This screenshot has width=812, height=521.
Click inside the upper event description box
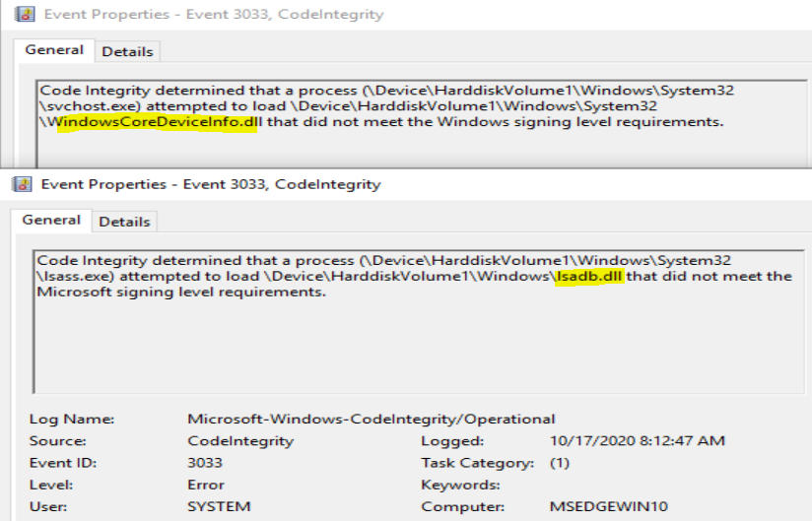point(421,124)
